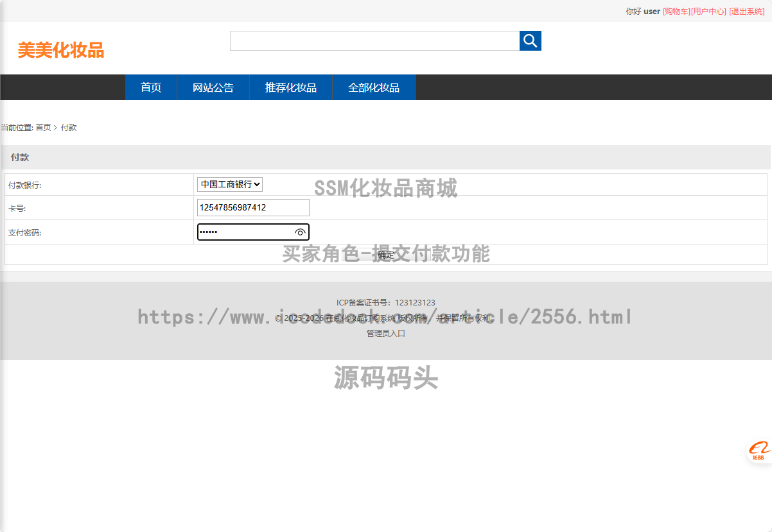Click 退出系统 to log out
The height and width of the screenshot is (532, 772).
pos(747,12)
